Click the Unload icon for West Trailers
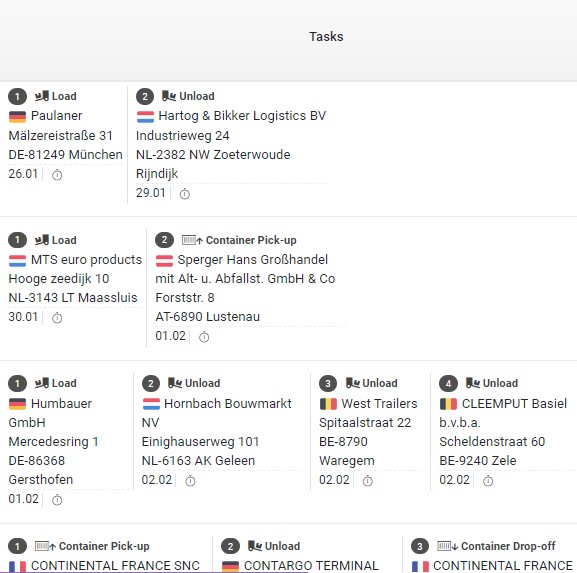Viewport: 577px width, 573px height. pos(353,383)
